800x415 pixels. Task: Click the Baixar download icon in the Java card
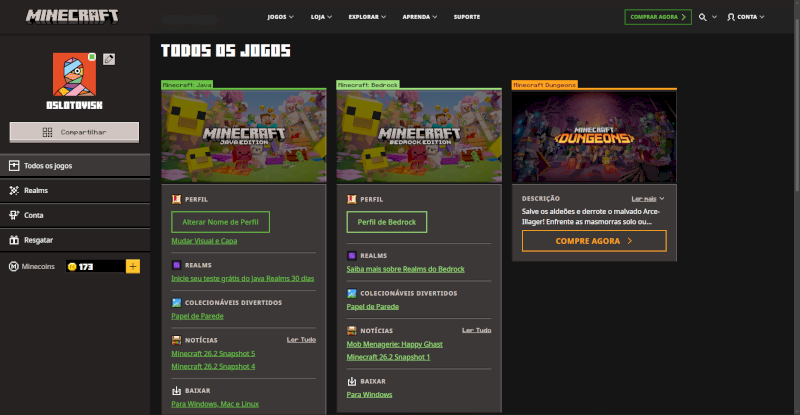177,390
